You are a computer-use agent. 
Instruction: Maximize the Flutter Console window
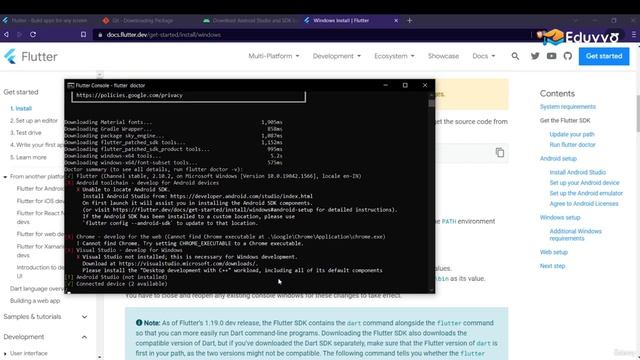[405, 85]
